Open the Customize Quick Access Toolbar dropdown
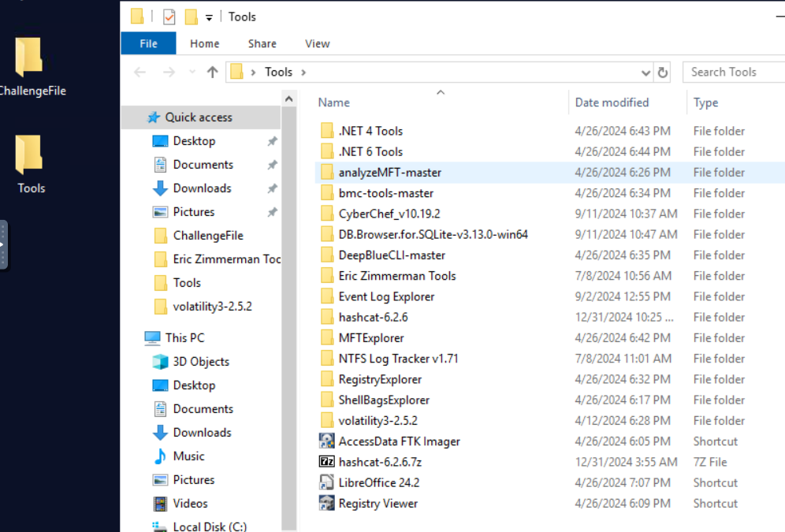This screenshot has height=532, width=785. click(209, 17)
